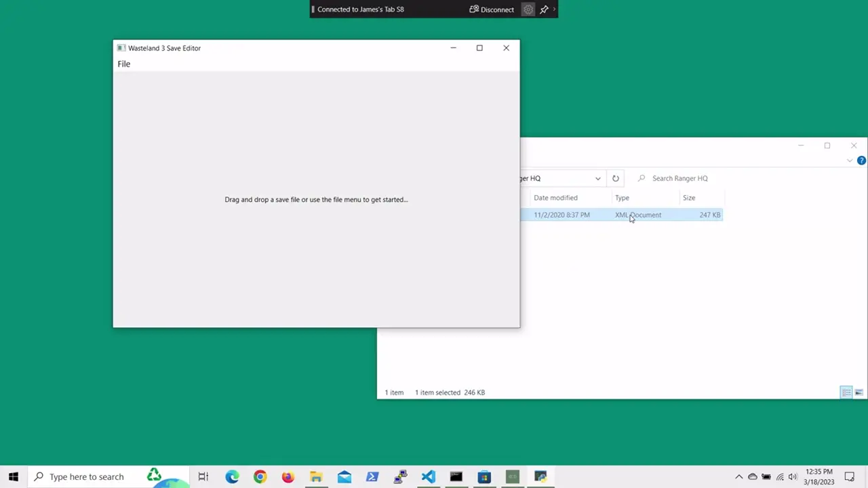
Task: Open the File menu in Wasteland 3 Save Editor
Action: pyautogui.click(x=123, y=64)
